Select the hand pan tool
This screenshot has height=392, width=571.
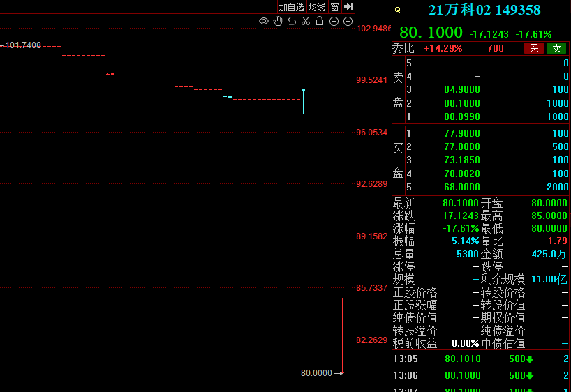click(x=278, y=21)
